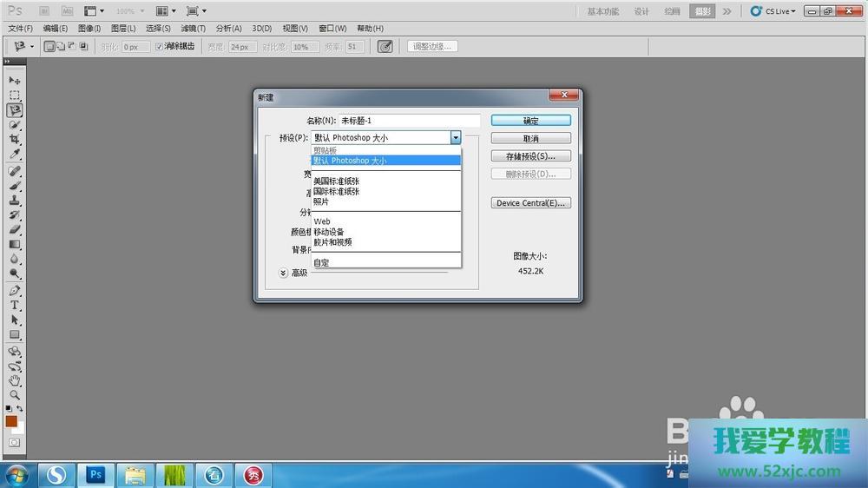Click the 名称 name input field

tap(409, 121)
